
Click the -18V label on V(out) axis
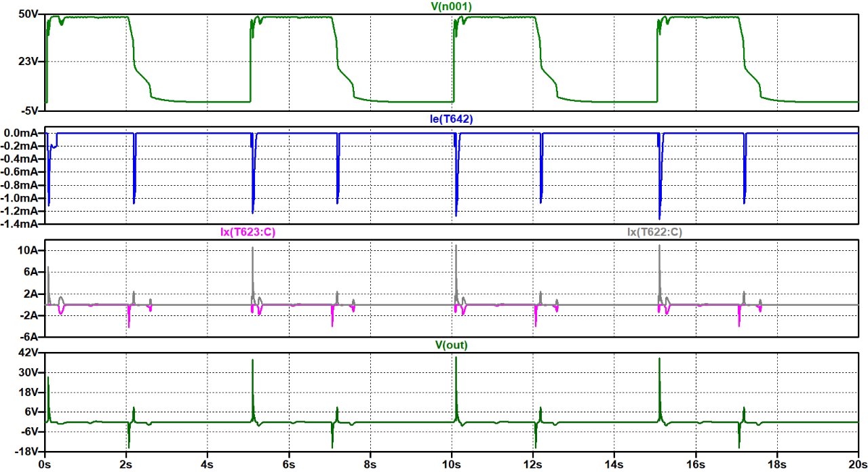coord(29,452)
